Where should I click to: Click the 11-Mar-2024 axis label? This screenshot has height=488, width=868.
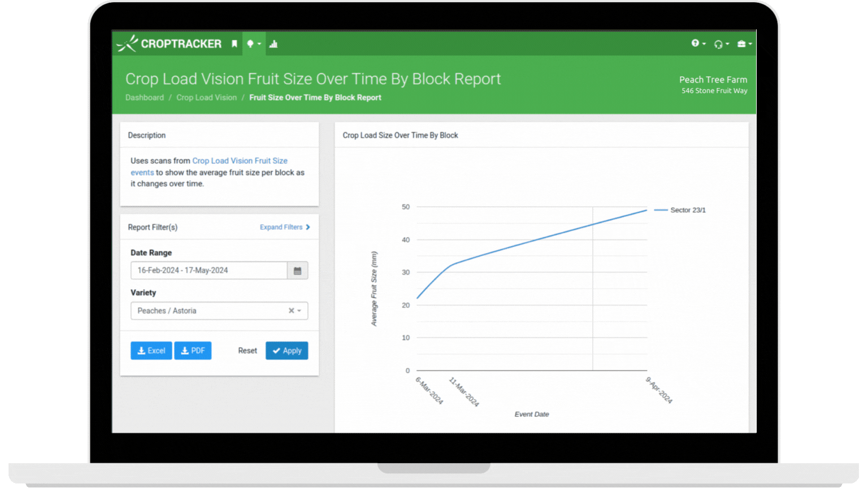pyautogui.click(x=464, y=392)
